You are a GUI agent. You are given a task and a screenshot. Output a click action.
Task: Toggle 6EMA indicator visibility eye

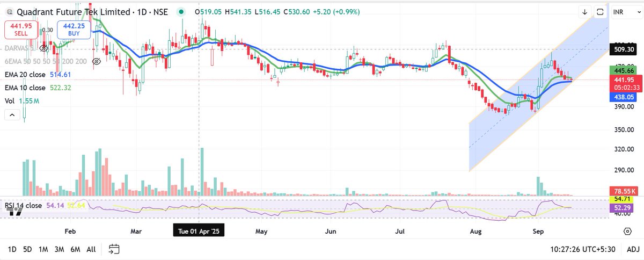[x=97, y=62]
